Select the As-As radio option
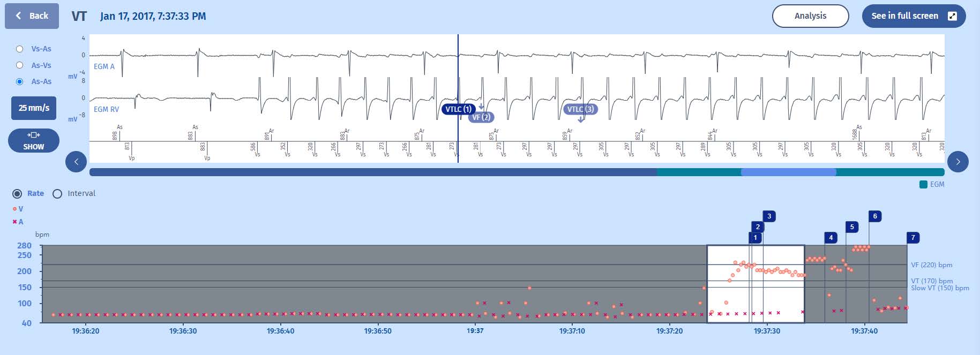980x355 pixels. pos(20,81)
